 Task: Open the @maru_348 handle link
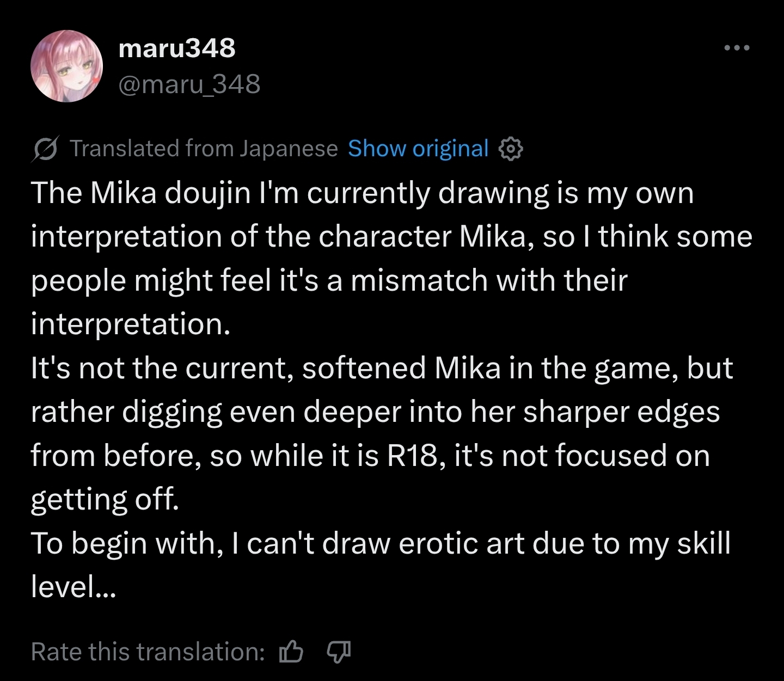click(189, 84)
